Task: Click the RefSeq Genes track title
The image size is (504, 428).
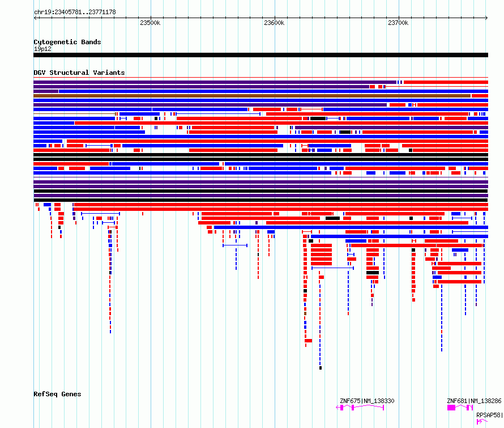Action: (x=57, y=394)
